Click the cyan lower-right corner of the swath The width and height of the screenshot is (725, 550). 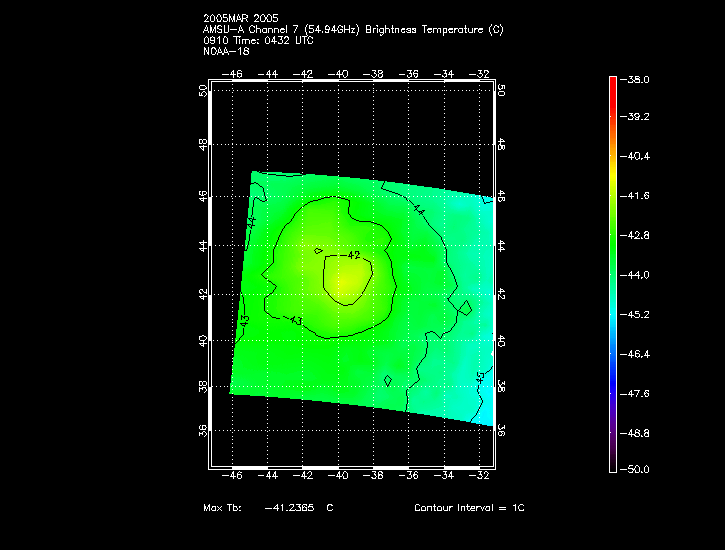coord(485,410)
